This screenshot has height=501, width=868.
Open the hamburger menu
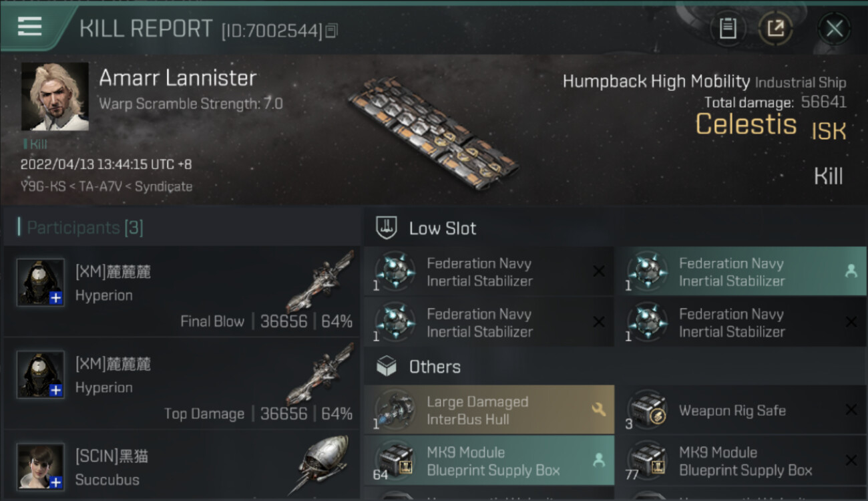(30, 27)
